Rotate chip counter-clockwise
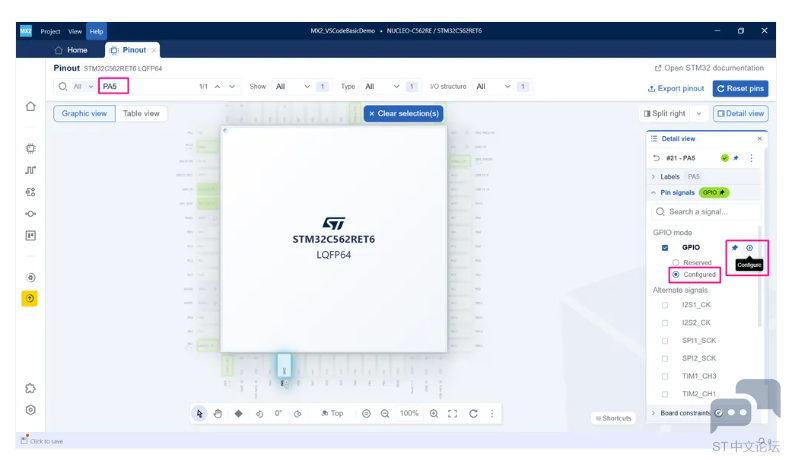789x462 pixels. pos(259,414)
